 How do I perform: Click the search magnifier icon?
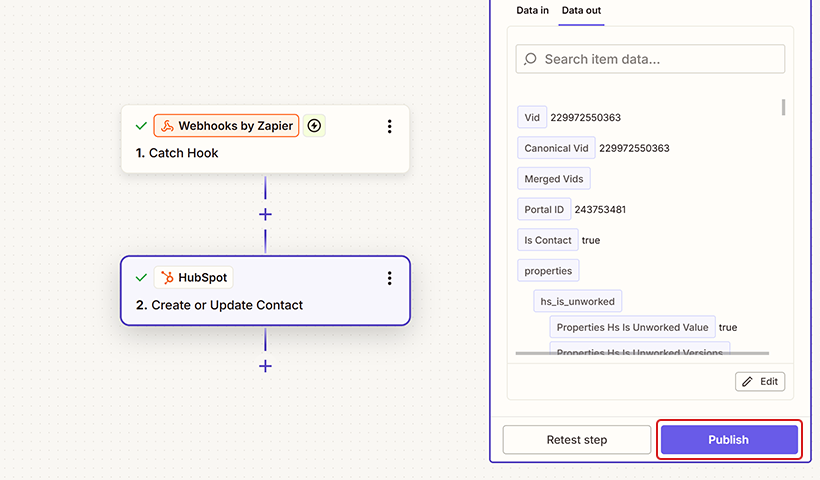[x=531, y=59]
